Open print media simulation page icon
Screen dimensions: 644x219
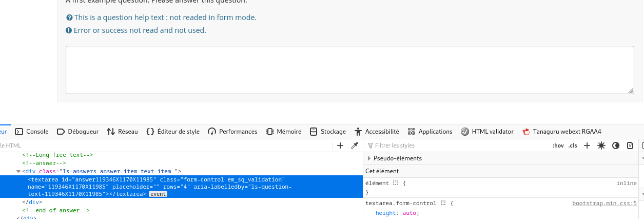[630, 145]
